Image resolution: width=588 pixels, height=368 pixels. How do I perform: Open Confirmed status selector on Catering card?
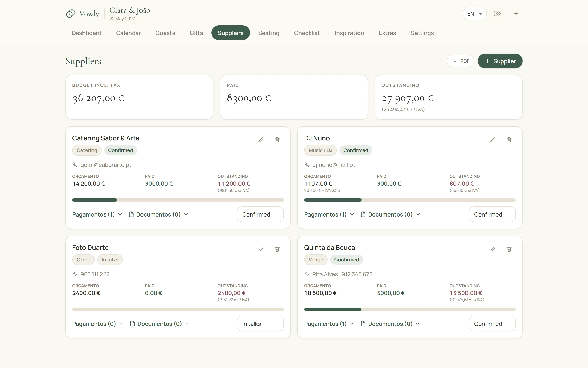click(260, 214)
